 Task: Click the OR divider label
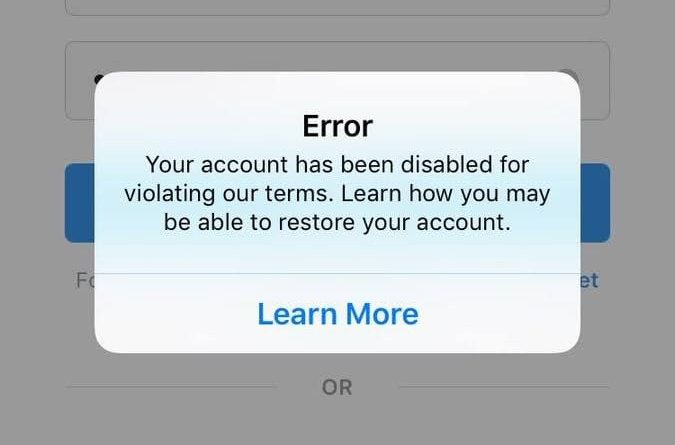[337, 387]
